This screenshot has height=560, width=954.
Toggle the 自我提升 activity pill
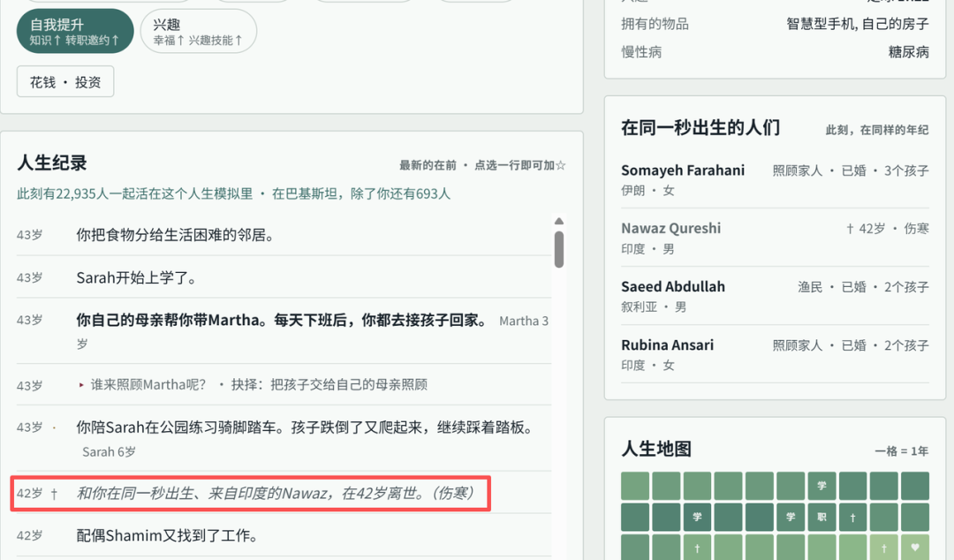[75, 31]
